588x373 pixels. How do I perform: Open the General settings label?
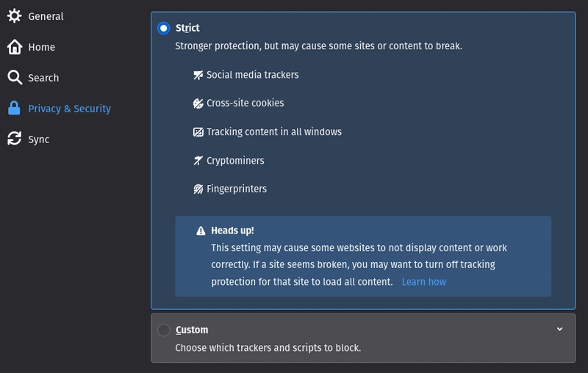point(46,16)
